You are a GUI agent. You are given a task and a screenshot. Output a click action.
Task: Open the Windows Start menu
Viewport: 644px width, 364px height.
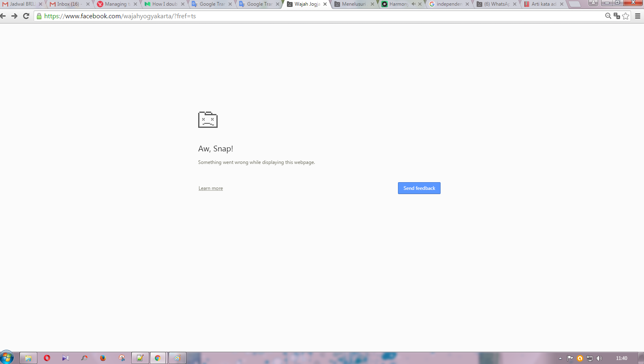[x=7, y=358]
